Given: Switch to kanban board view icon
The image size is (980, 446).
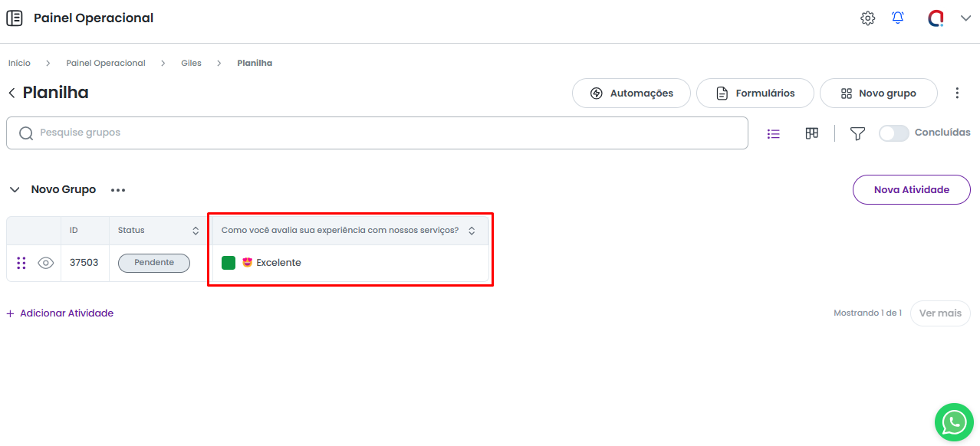Looking at the screenshot, I should [x=812, y=133].
